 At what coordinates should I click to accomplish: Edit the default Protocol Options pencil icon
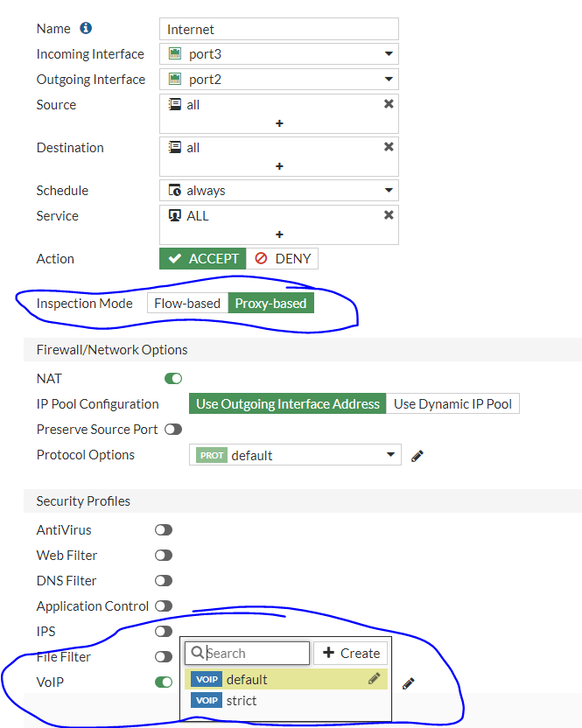pyautogui.click(x=417, y=455)
